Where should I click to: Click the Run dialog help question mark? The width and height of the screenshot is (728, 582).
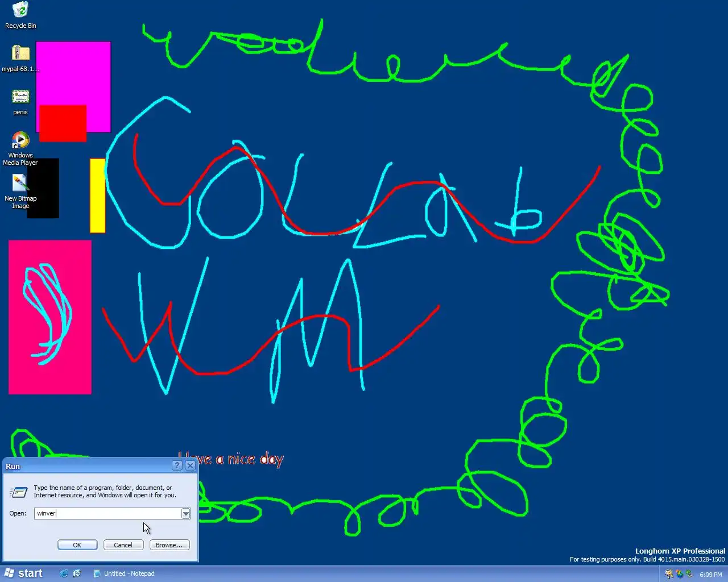(x=177, y=465)
